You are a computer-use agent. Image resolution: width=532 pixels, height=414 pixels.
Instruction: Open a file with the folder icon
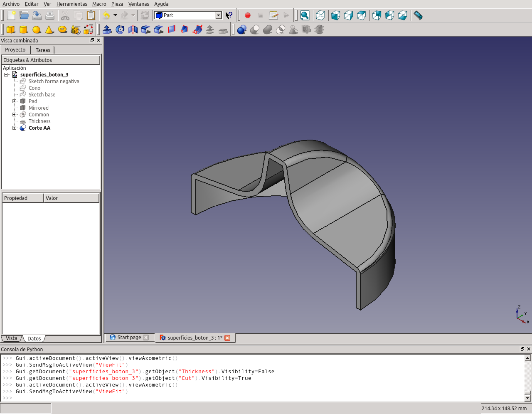tap(24, 15)
